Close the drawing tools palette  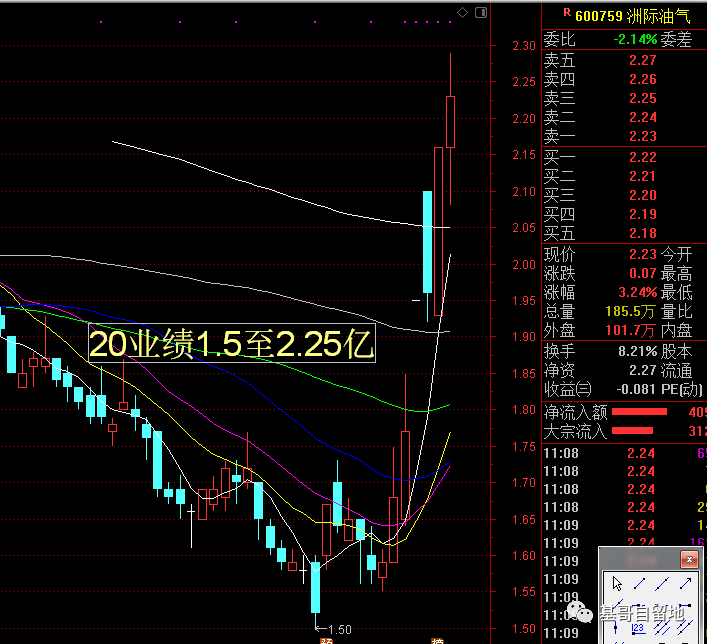689,560
